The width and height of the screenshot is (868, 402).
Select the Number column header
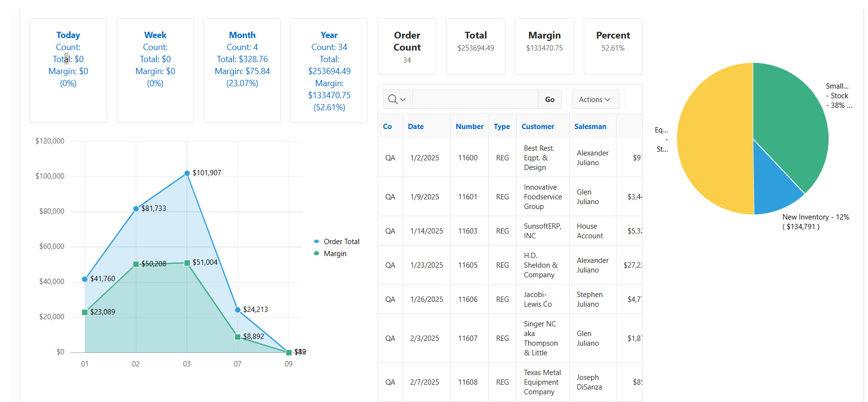point(469,127)
